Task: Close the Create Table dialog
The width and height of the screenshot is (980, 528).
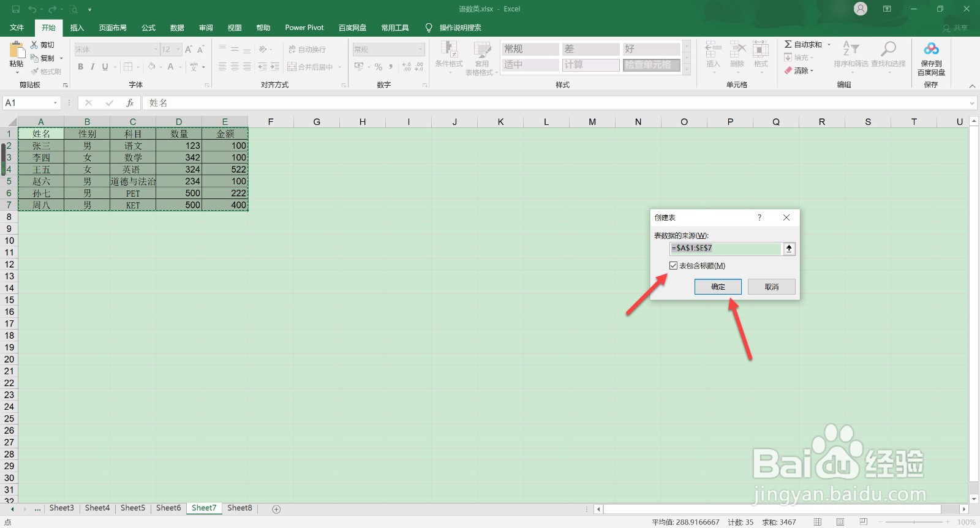Action: coord(786,217)
